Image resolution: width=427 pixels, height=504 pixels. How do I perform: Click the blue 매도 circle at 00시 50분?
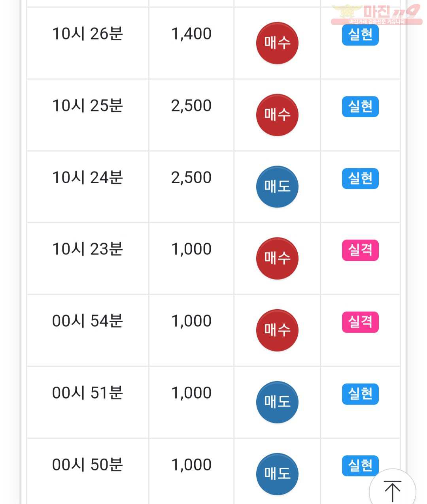point(277,474)
